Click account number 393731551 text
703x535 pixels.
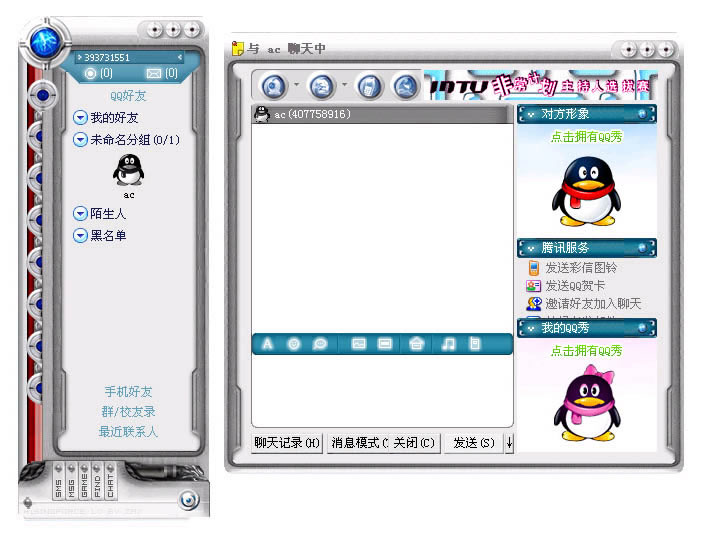click(x=107, y=57)
